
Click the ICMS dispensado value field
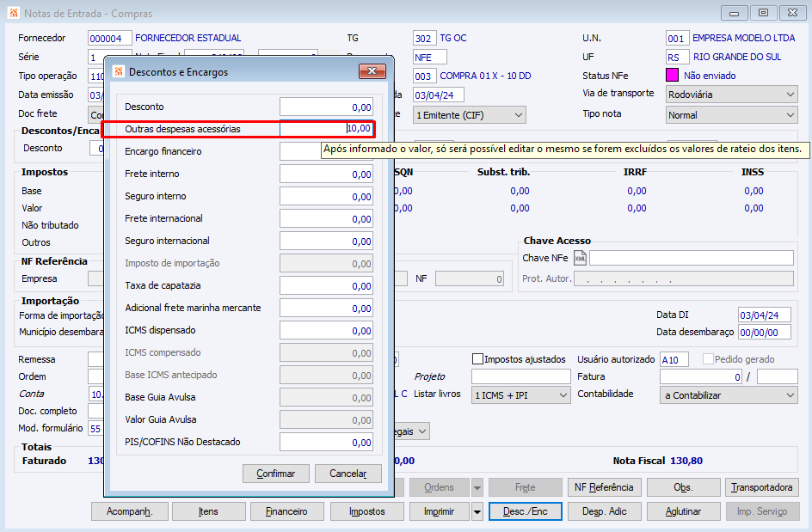pos(326,330)
